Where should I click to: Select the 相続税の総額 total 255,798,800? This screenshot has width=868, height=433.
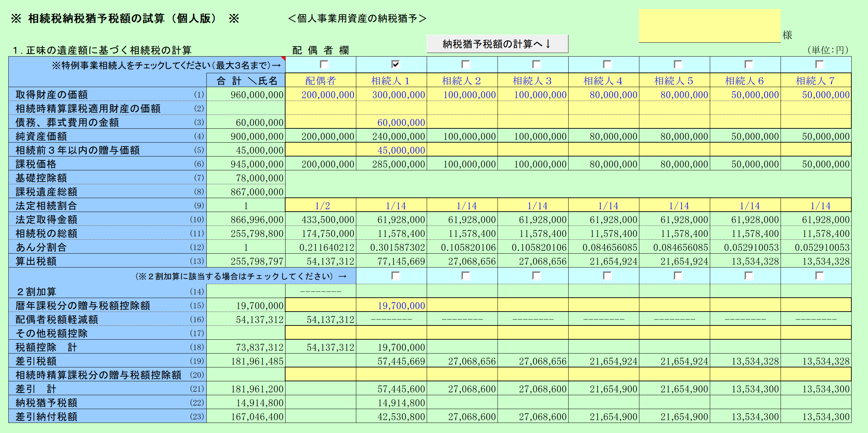click(x=246, y=233)
